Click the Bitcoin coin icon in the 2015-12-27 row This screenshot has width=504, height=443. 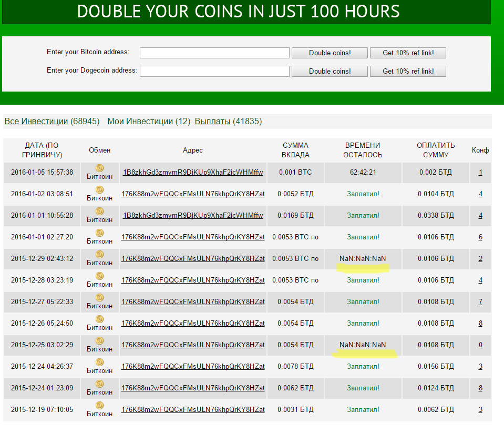(99, 297)
